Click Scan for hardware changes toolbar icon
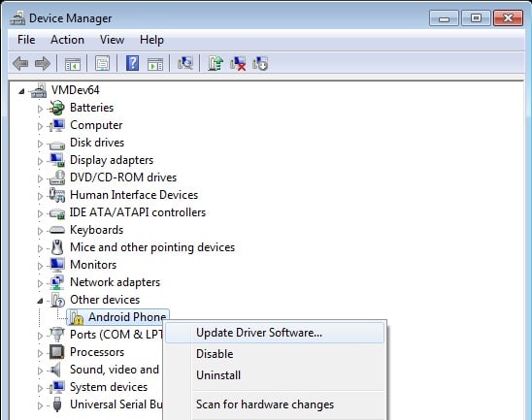Screen dimensions: 532x420 (185, 63)
